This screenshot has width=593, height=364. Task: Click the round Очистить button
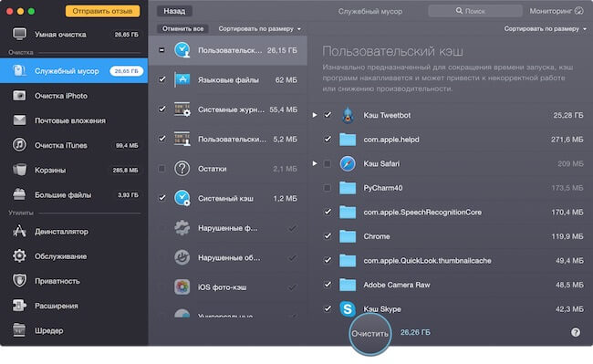coord(369,333)
